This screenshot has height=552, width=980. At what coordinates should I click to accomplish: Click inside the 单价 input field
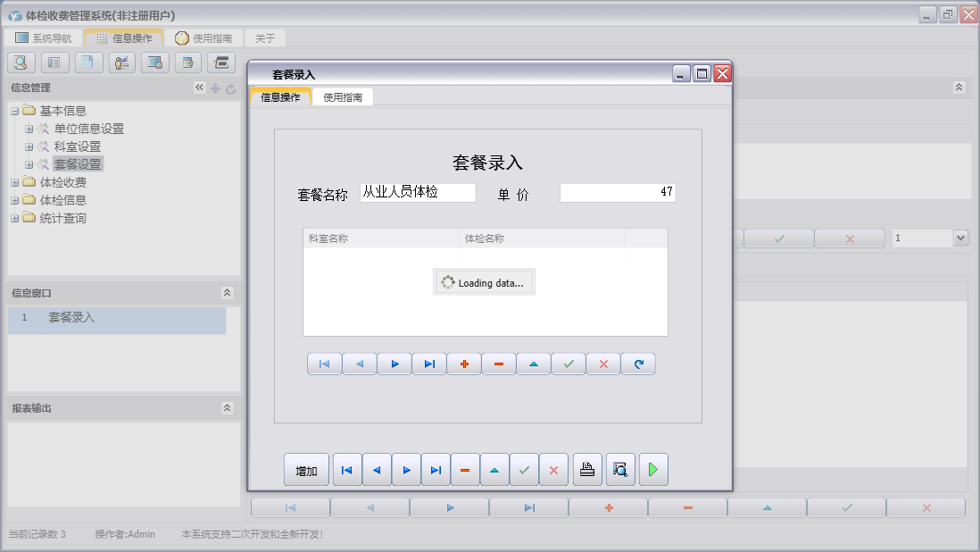616,191
